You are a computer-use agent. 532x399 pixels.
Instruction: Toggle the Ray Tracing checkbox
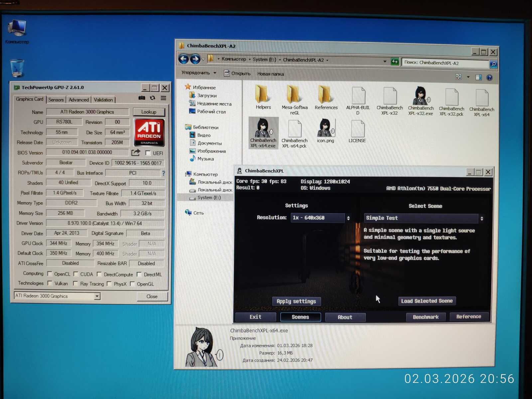pos(75,284)
